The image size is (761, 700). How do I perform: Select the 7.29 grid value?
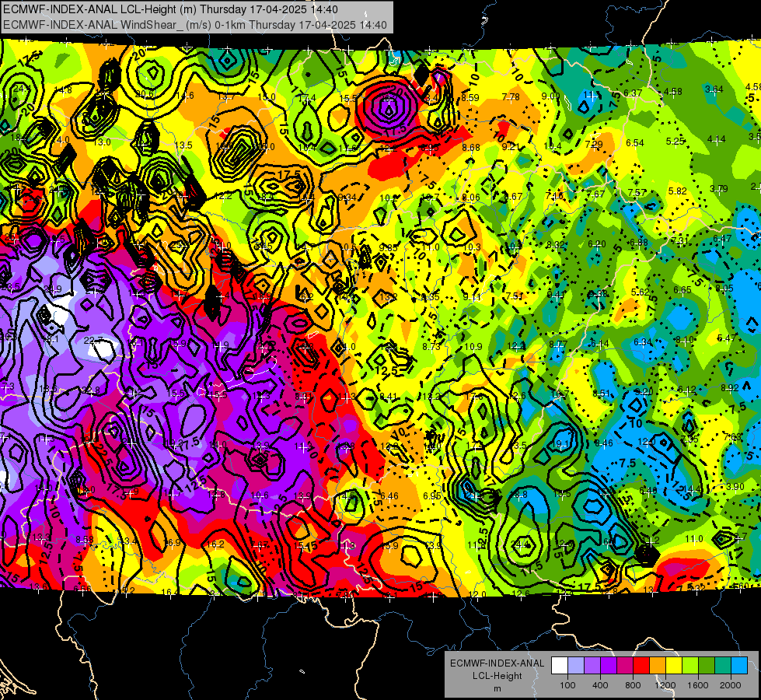594,144
